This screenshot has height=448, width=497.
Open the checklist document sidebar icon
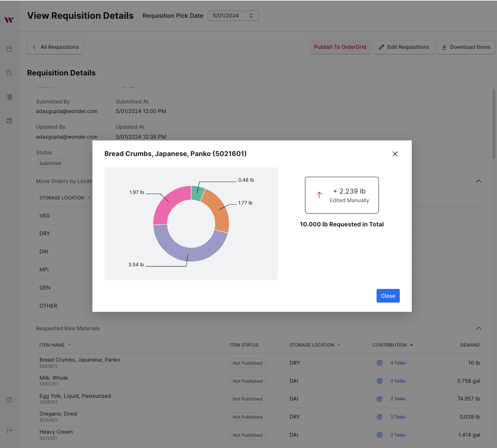9,73
